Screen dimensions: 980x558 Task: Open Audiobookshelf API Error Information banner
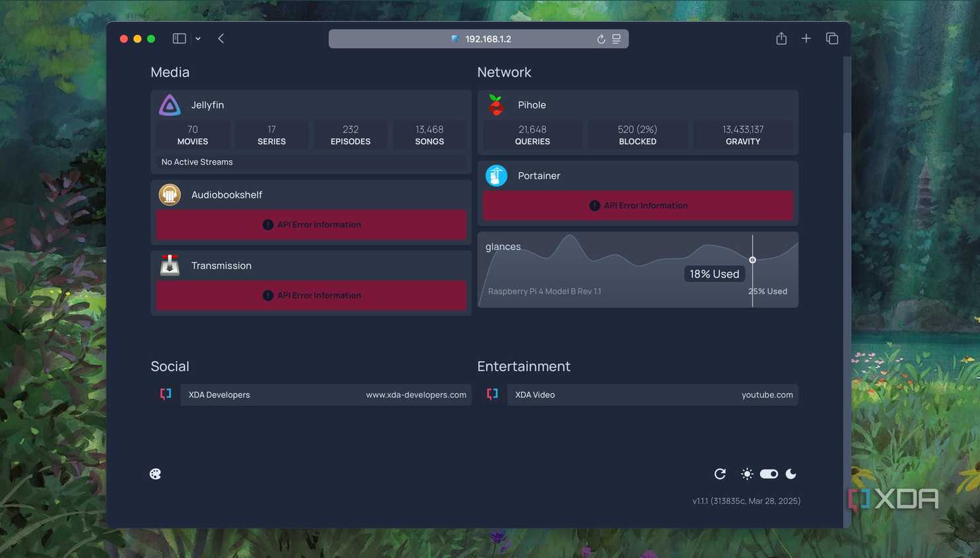point(311,225)
